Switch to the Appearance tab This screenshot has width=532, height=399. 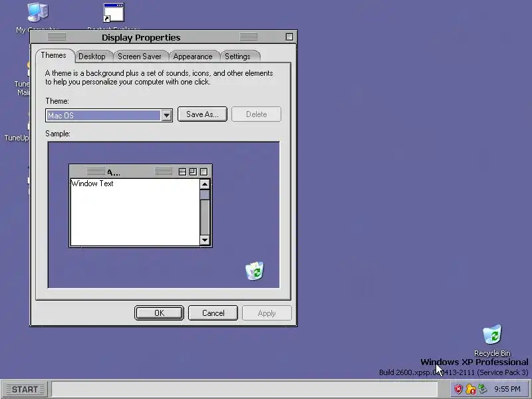click(x=193, y=57)
